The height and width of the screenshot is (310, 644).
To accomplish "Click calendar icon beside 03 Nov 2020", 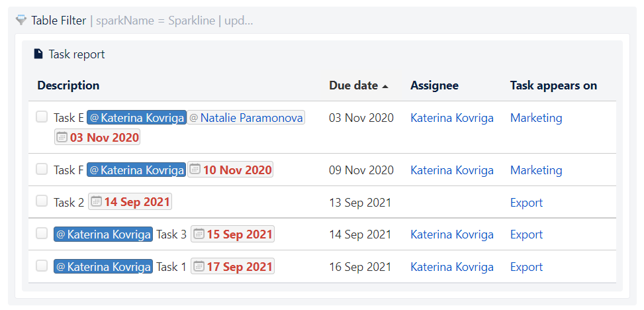I will coord(62,137).
